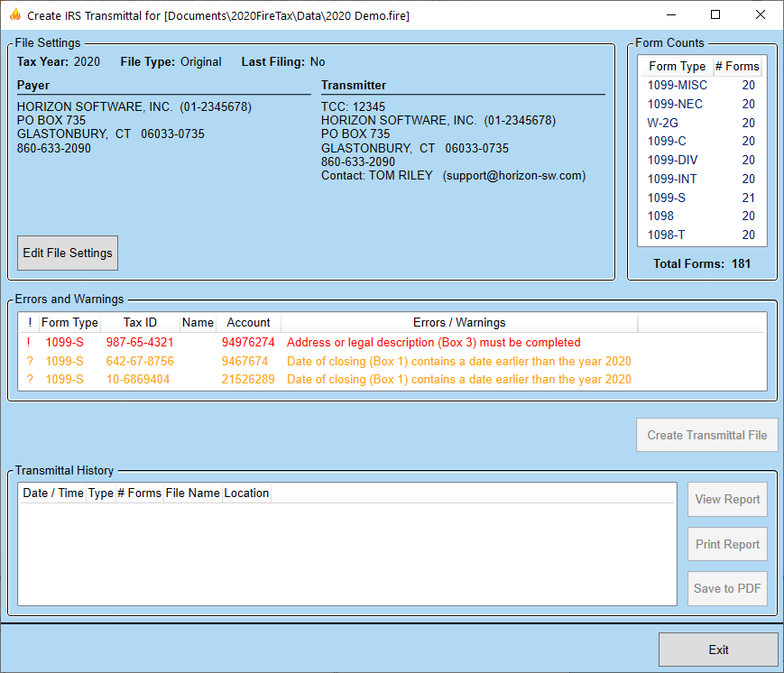Click the Account column header
784x673 pixels.
(x=248, y=322)
